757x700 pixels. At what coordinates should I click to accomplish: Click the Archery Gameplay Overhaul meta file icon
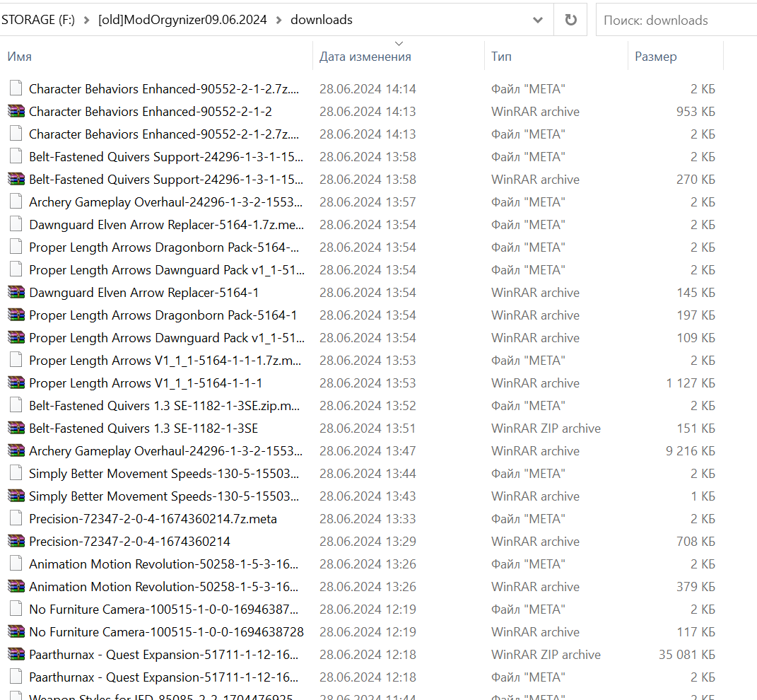click(16, 202)
